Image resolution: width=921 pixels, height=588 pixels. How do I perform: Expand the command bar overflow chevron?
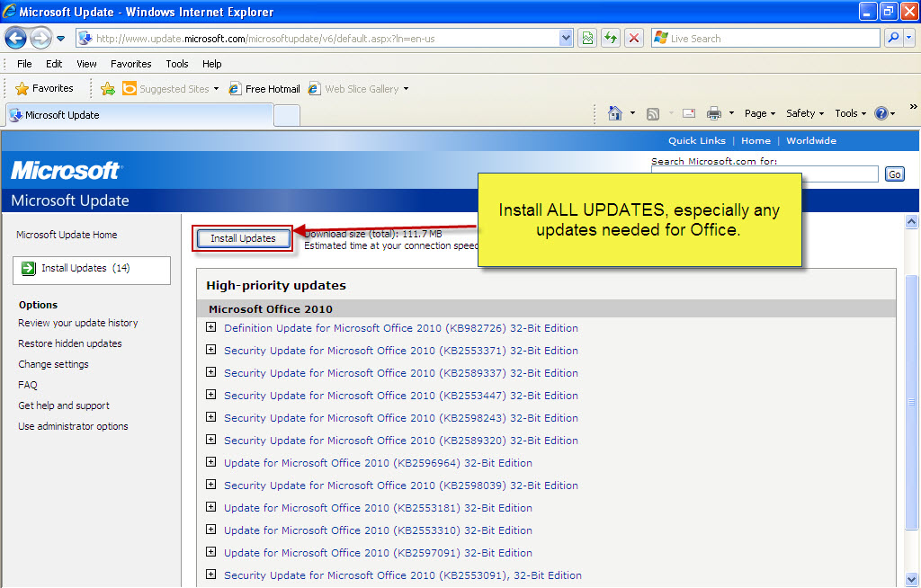(x=914, y=107)
